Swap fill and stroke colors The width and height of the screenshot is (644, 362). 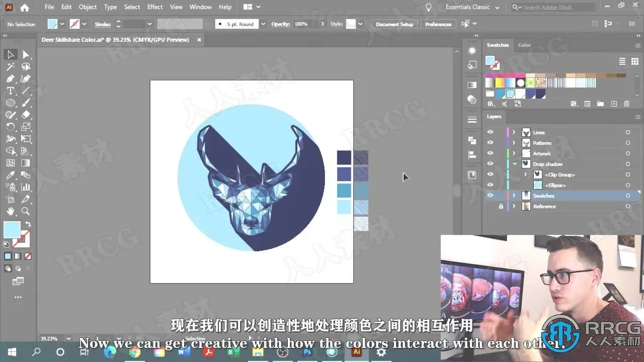tap(28, 225)
